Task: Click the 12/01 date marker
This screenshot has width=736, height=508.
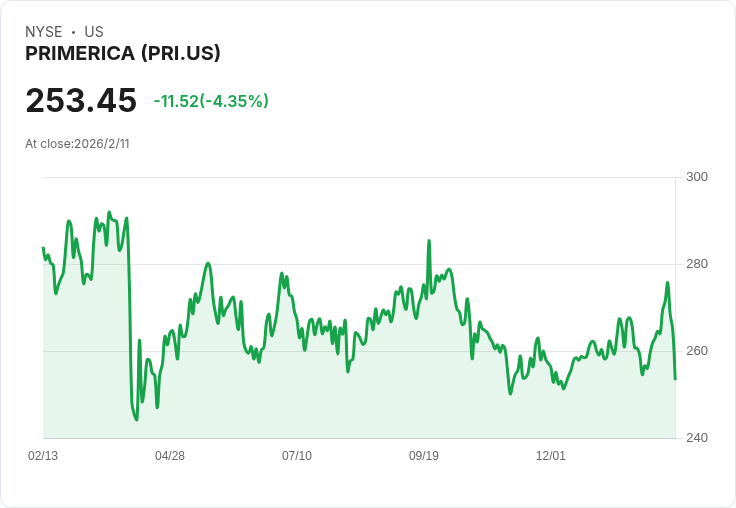Action: [x=551, y=456]
